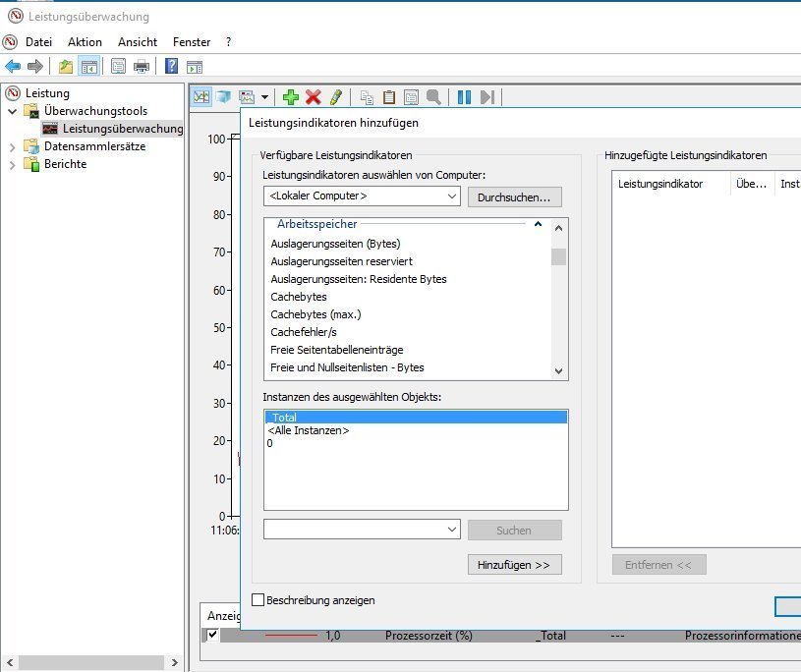Viewport: 801px width, 672px height.
Task: Select Auslagerungsseiten reserviert counter
Action: 341,261
